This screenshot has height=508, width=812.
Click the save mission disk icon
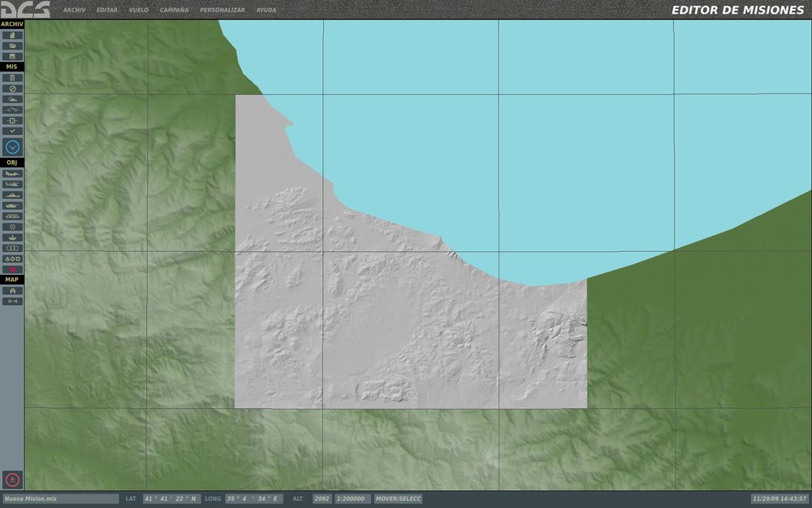[x=12, y=57]
